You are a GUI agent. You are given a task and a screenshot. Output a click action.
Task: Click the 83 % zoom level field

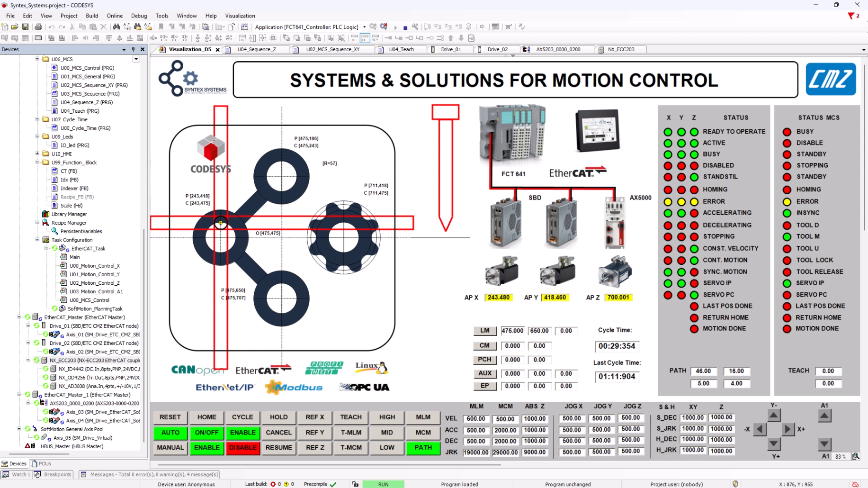841,456
